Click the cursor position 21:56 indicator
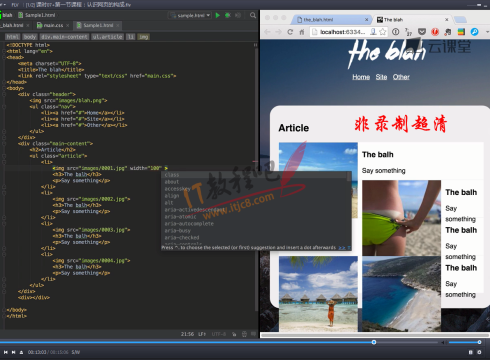 [x=187, y=334]
